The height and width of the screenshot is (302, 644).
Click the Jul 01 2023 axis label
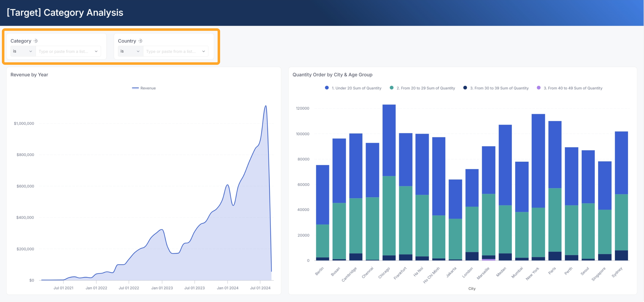click(195, 288)
